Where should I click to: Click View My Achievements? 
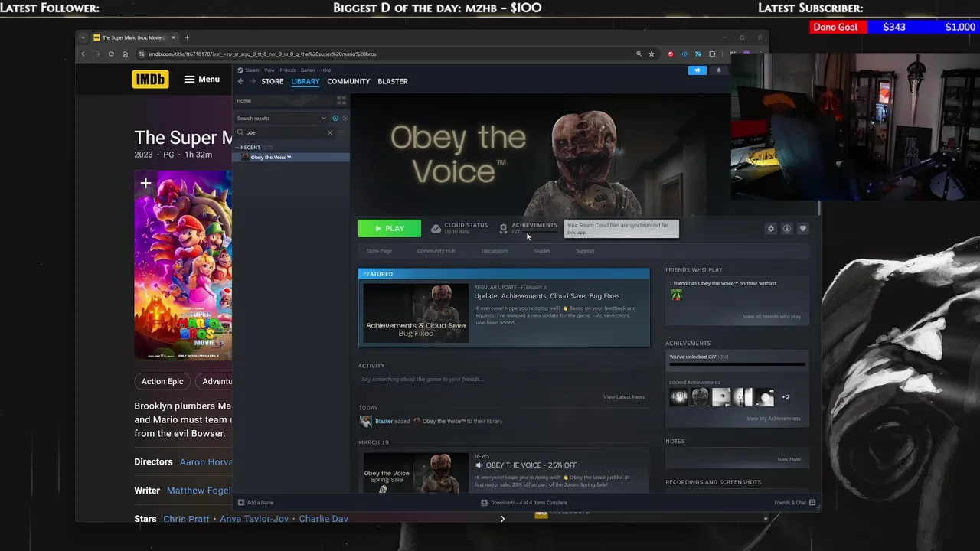tap(773, 419)
